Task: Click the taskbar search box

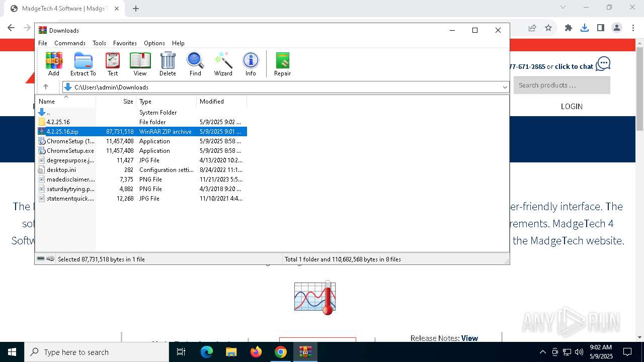Action: (97, 352)
